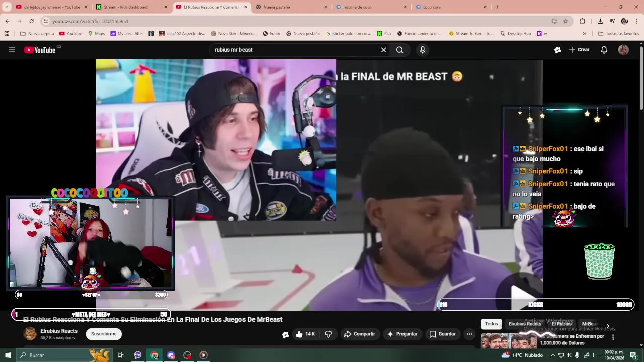Open the Editor bookmark
644x362 pixels.
[x=272, y=34]
